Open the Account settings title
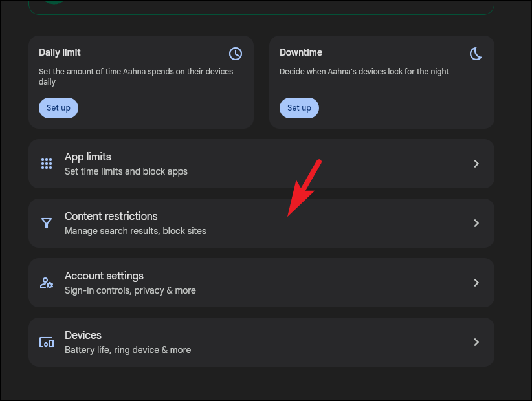Screen dimensions: 532x401 (x=104, y=276)
